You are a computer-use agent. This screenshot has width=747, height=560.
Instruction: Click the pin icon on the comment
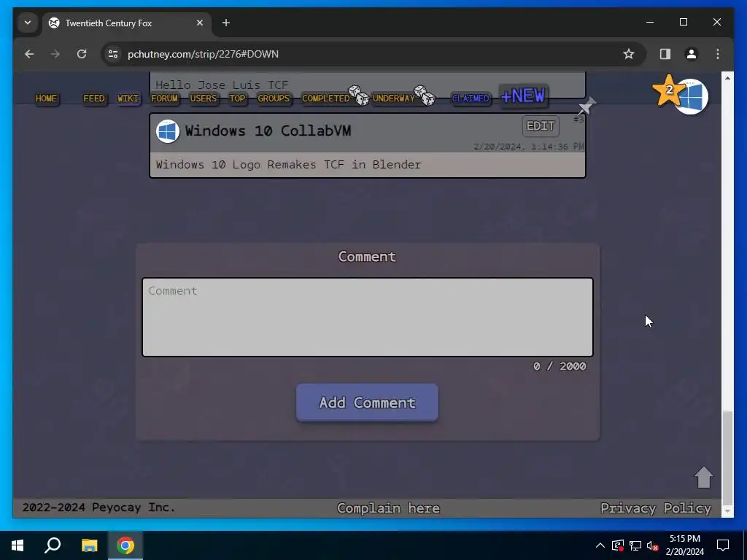click(x=586, y=106)
